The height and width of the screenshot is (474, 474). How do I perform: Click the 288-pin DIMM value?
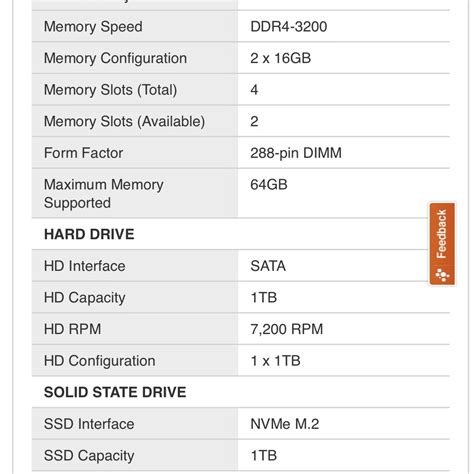296,153
